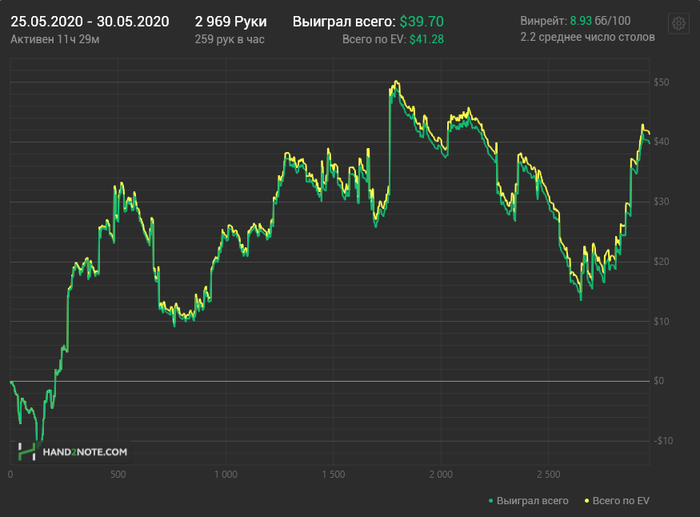The width and height of the screenshot is (700, 517).
Task: Click the $50 y-axis label
Action: point(661,82)
